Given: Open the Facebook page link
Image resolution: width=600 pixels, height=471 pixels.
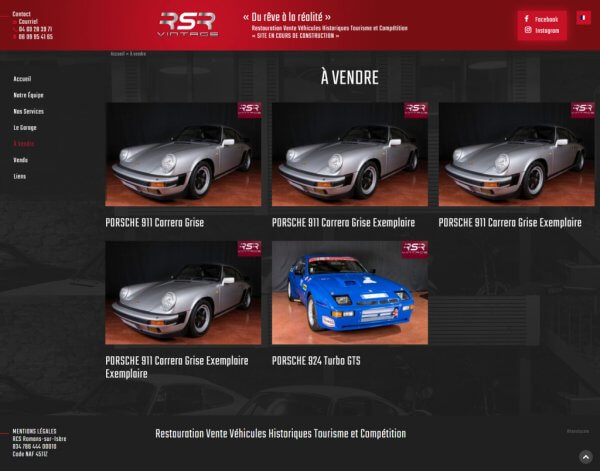Looking at the screenshot, I should [546, 19].
